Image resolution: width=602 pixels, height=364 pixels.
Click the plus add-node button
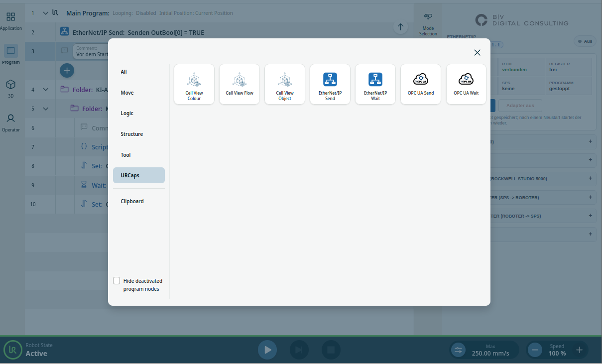(67, 70)
